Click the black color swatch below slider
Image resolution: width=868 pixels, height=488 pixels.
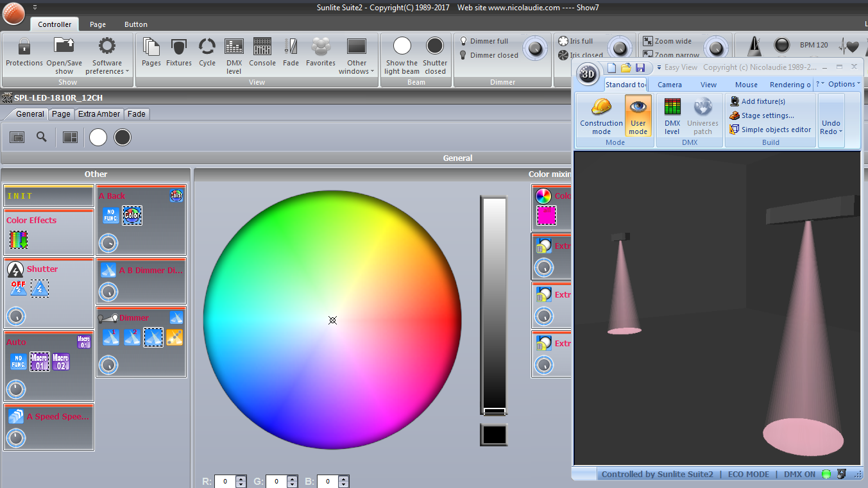click(x=493, y=435)
